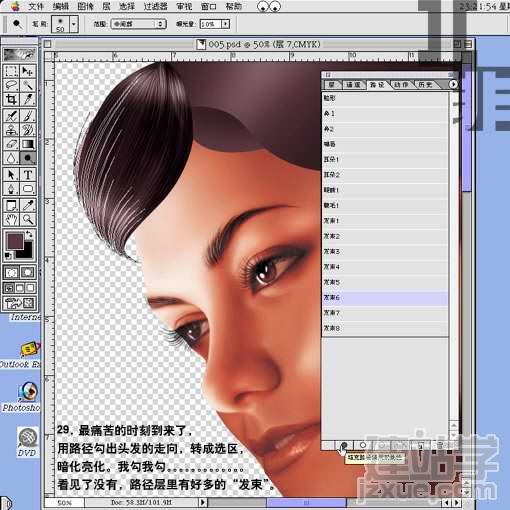This screenshot has height=510, width=510.
Task: Open the Paths panel flyout menu
Action: 453,84
